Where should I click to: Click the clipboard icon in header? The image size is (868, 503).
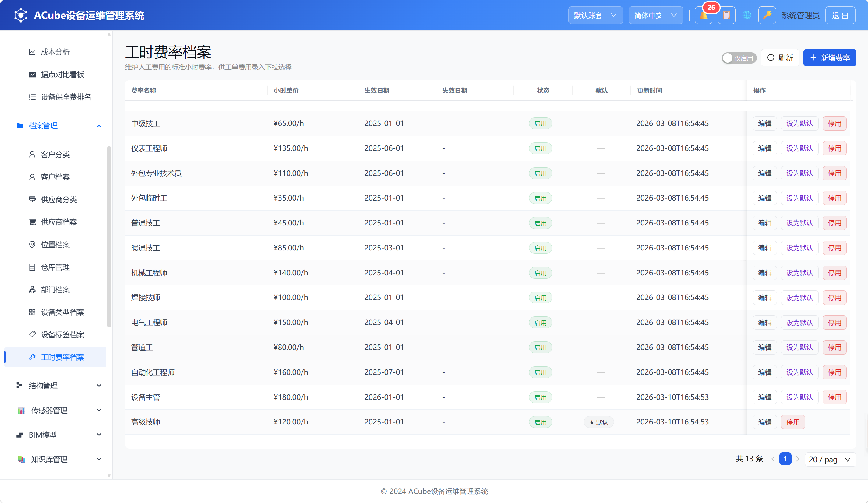[726, 16]
